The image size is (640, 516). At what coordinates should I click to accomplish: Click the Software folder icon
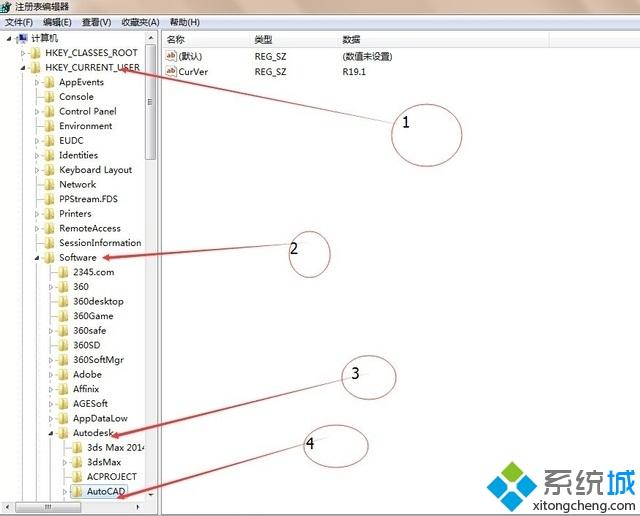(x=49, y=258)
